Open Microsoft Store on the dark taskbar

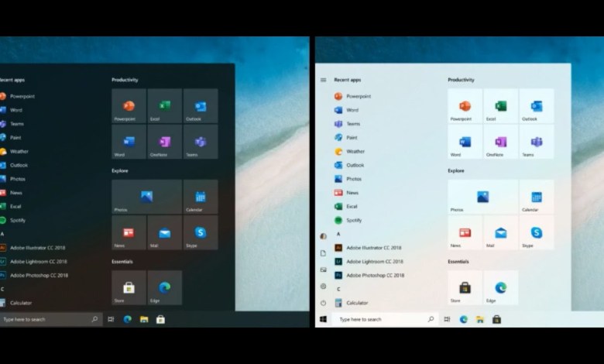point(160,319)
